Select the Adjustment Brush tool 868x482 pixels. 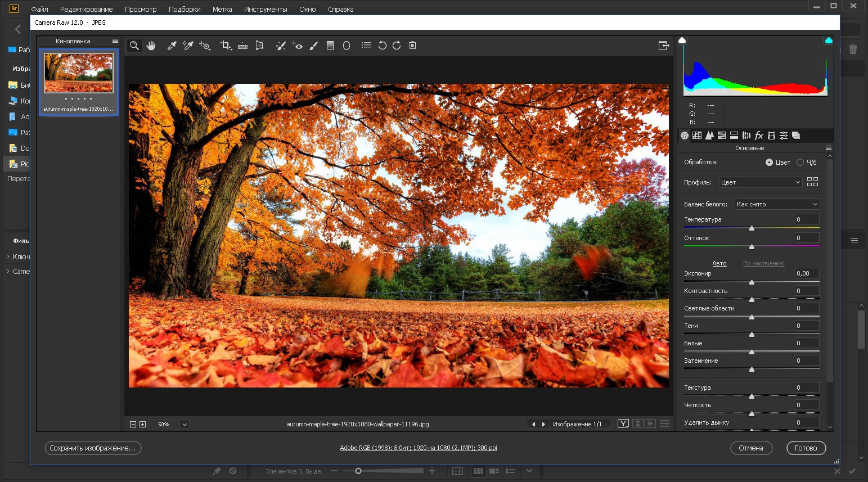coord(314,46)
